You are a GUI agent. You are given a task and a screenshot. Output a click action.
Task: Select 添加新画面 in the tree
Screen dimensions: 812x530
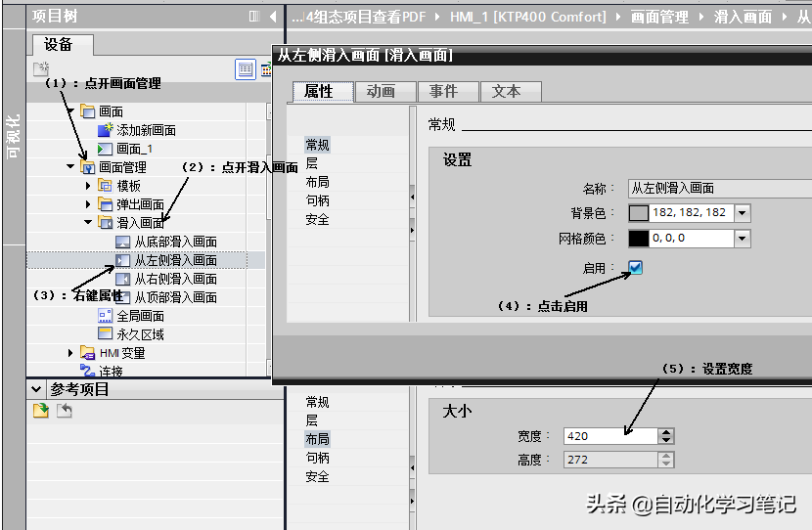coord(146,130)
